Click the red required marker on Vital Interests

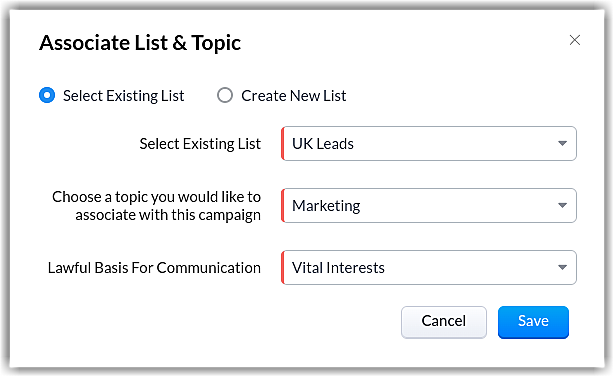pyautogui.click(x=282, y=267)
